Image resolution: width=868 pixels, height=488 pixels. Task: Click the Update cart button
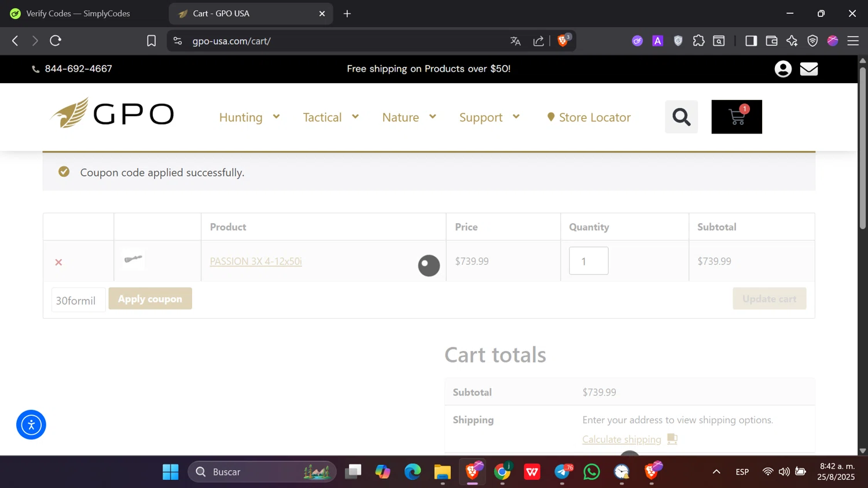769,298
